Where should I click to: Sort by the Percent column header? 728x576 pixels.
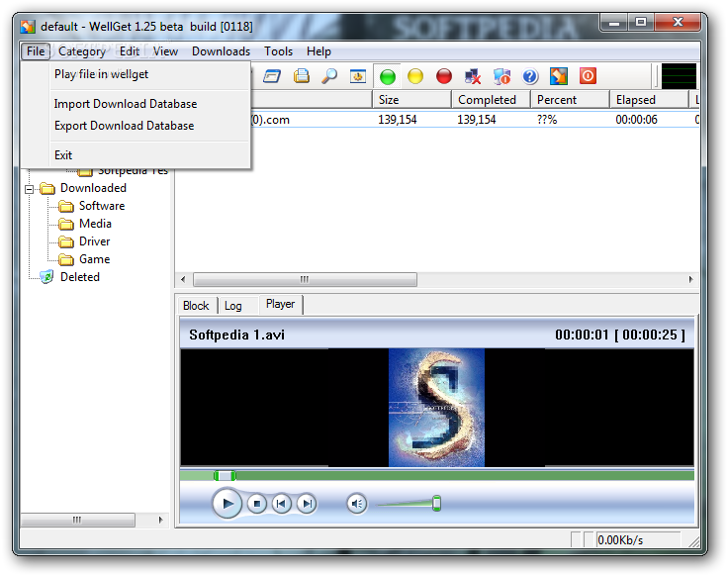(x=570, y=100)
